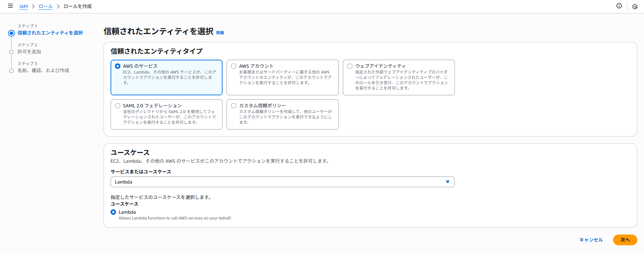This screenshot has width=644, height=254.
Task: Click the 信頼されたエンティティタイプ section heading
Action: tap(157, 51)
